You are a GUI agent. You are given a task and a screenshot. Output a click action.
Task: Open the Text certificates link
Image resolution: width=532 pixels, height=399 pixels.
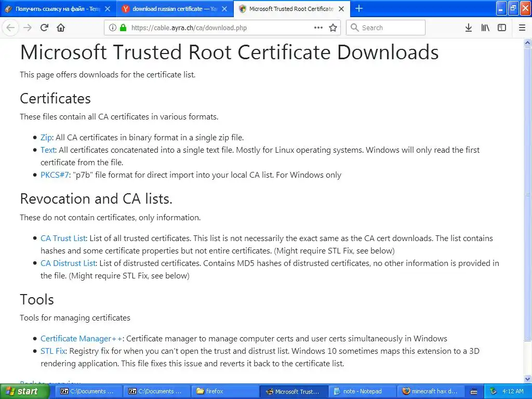(48, 150)
